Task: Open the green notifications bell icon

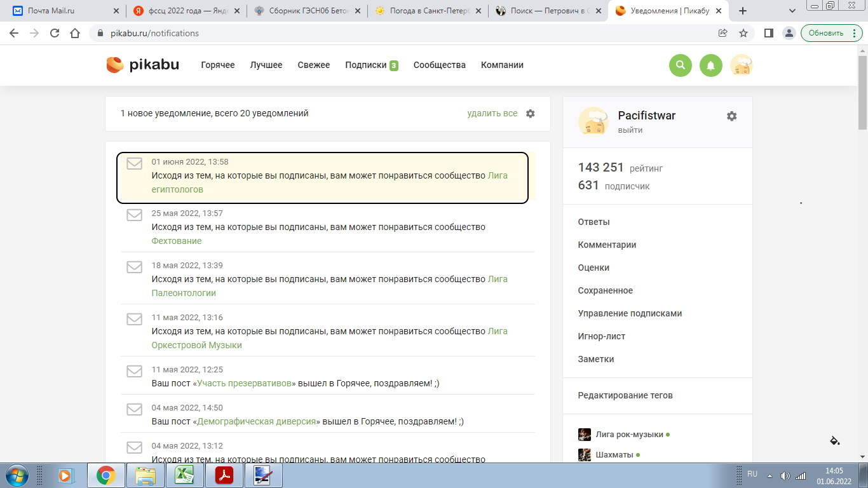Action: click(x=711, y=65)
